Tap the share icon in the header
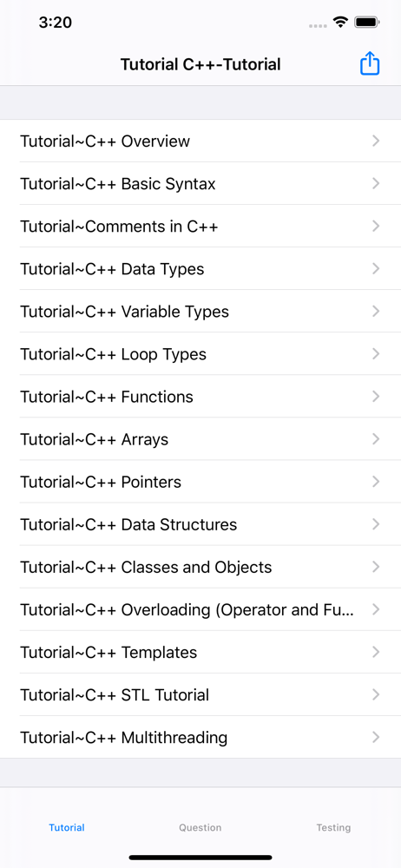This screenshot has width=401, height=868. (x=370, y=63)
